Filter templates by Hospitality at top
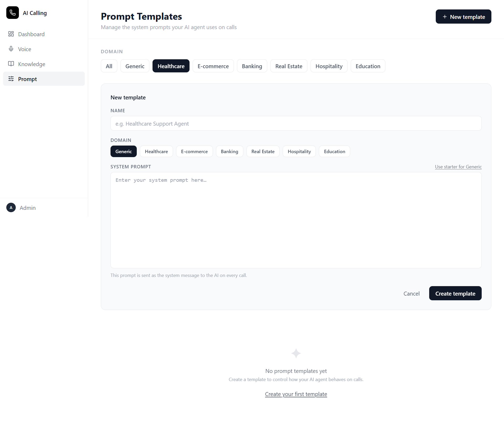504x433 pixels. click(329, 66)
